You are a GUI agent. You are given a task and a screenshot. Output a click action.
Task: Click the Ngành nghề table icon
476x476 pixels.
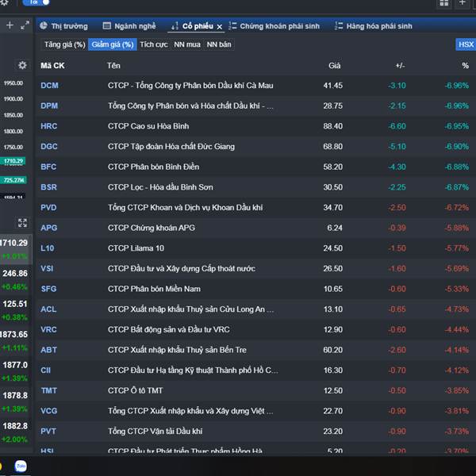click(107, 26)
